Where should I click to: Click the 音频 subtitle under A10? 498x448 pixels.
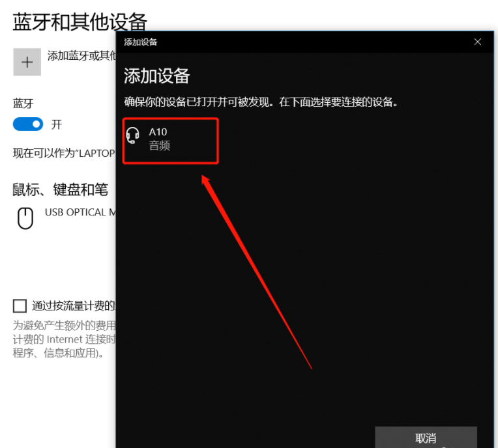tap(160, 146)
